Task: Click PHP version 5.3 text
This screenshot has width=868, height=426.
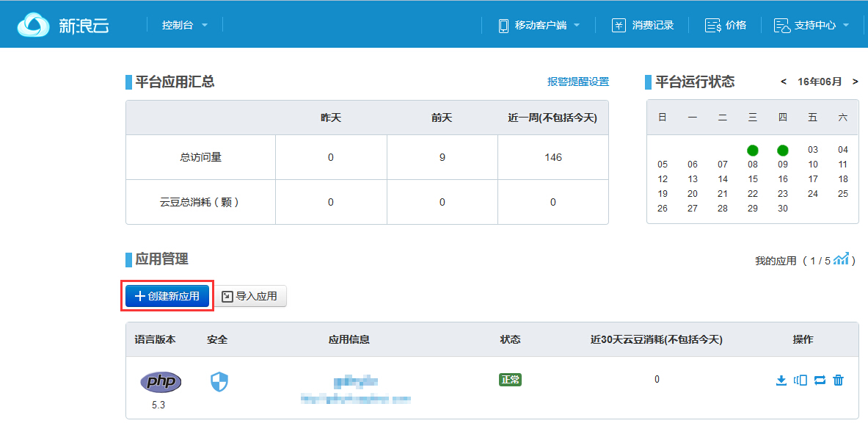Action: point(158,405)
